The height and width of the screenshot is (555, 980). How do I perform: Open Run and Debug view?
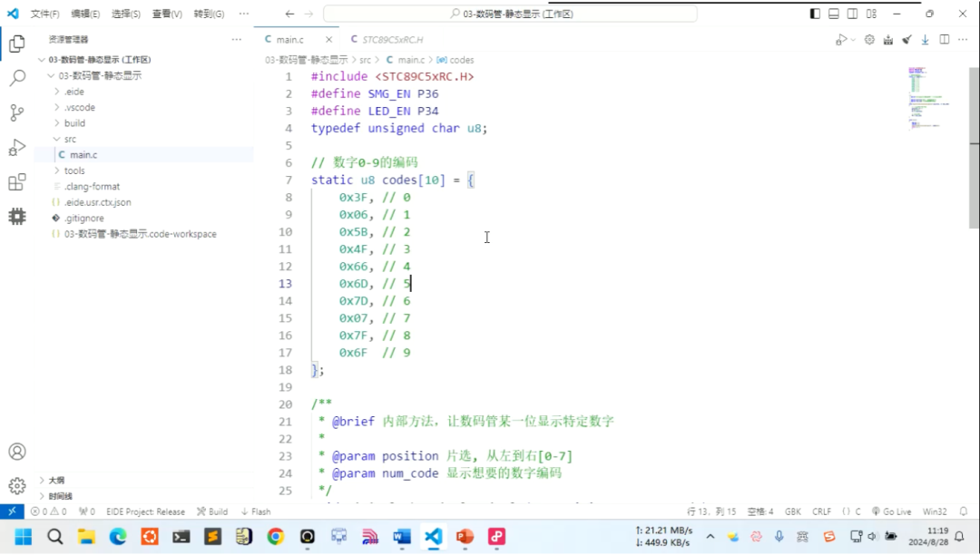17,148
